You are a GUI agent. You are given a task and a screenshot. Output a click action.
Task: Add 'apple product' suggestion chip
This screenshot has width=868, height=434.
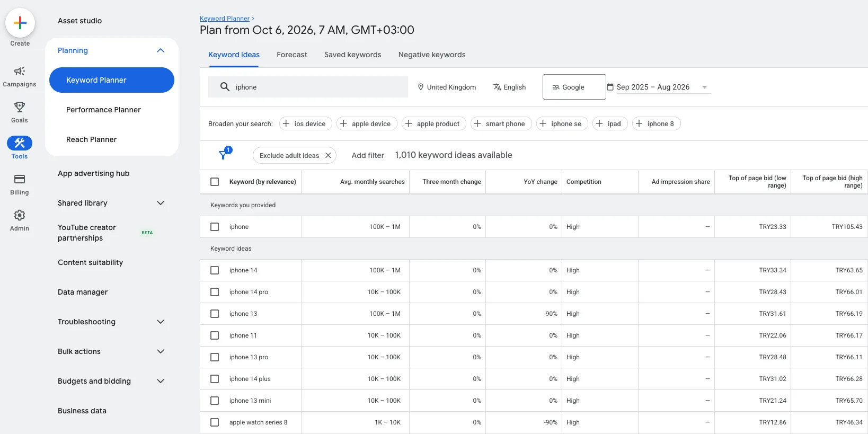tap(434, 123)
